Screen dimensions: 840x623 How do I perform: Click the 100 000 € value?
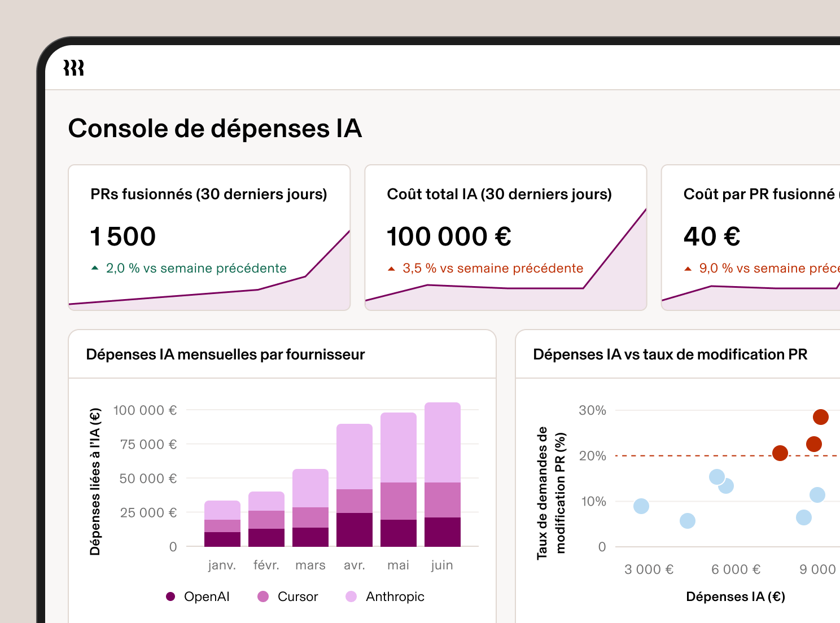449,236
